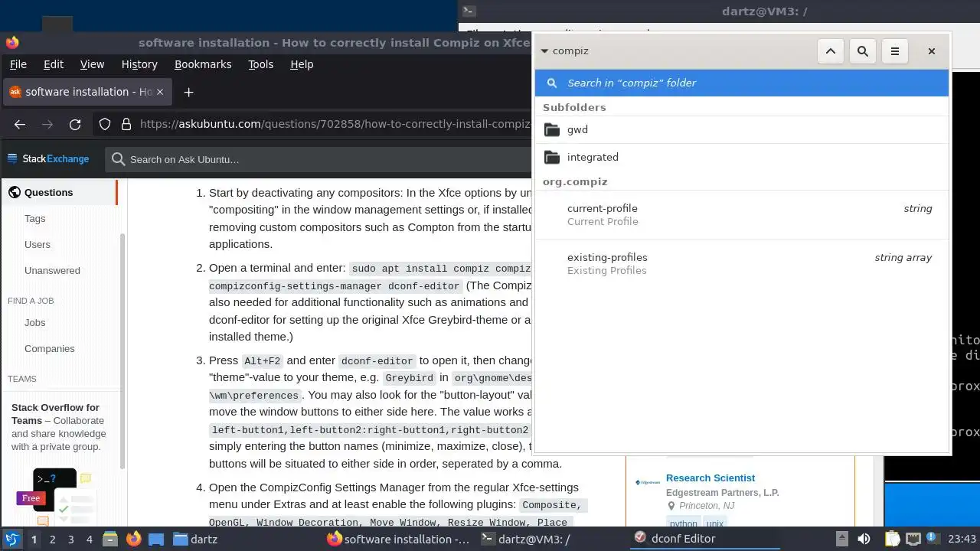Viewport: 980px width, 551px height.
Task: Open the Firefox History menu
Action: tap(139, 64)
